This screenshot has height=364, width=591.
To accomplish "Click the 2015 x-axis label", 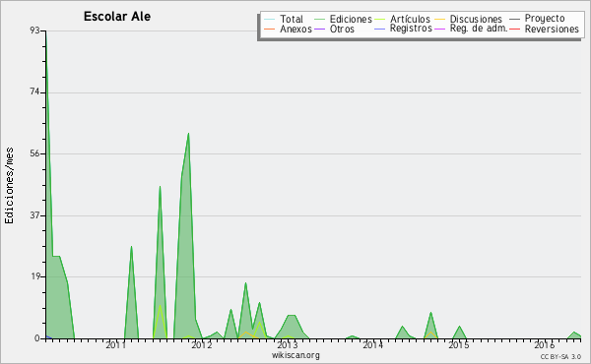I will click(x=459, y=344).
